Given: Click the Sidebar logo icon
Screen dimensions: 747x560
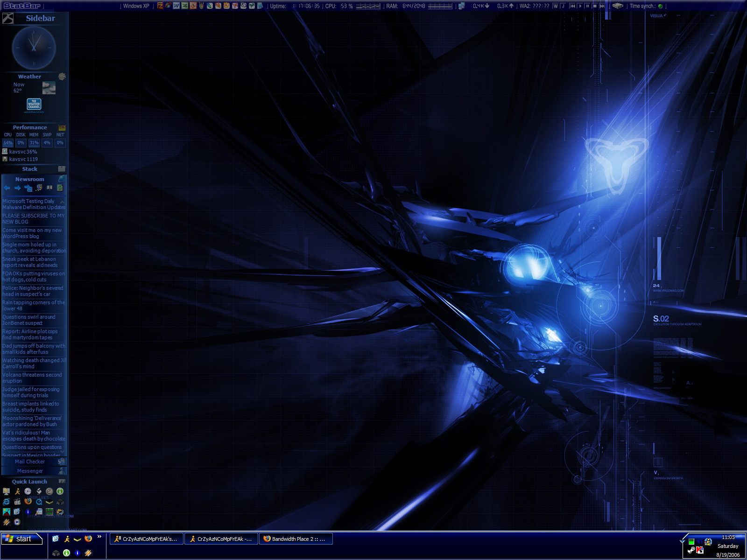Looking at the screenshot, I should (8, 19).
